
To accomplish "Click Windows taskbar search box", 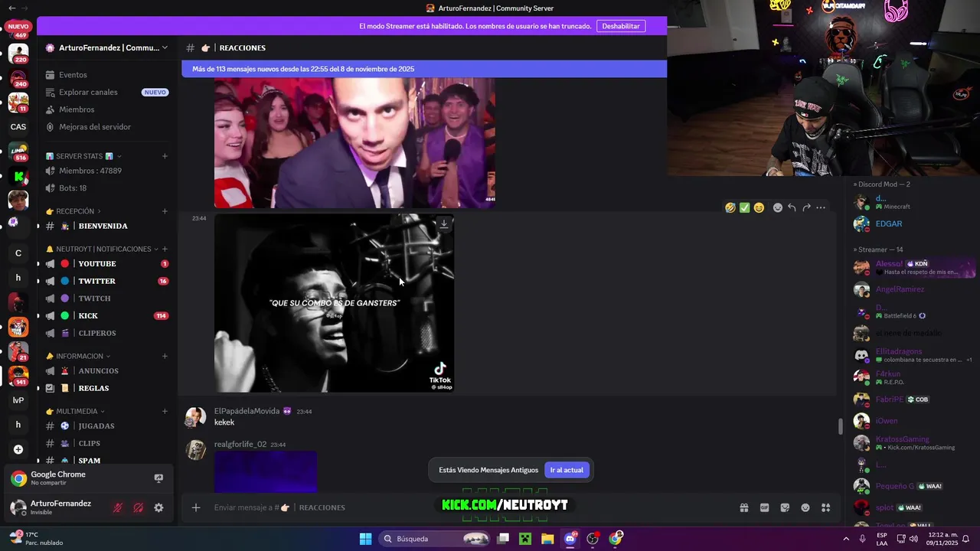I will [434, 539].
